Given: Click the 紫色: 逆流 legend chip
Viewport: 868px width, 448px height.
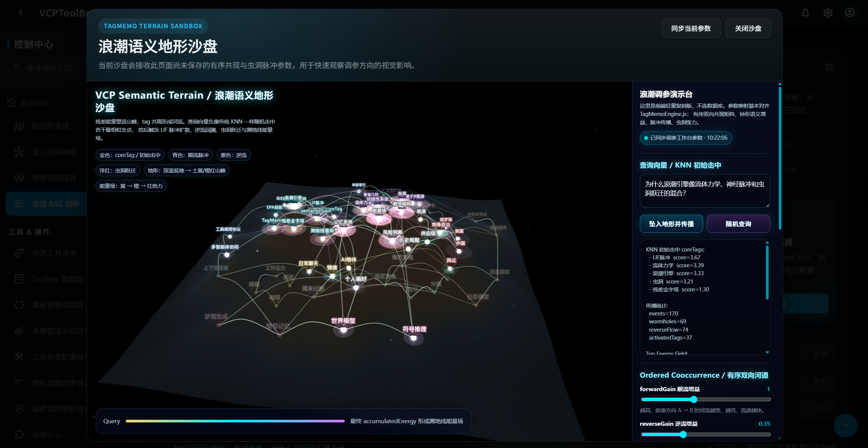Looking at the screenshot, I should pyautogui.click(x=233, y=155).
